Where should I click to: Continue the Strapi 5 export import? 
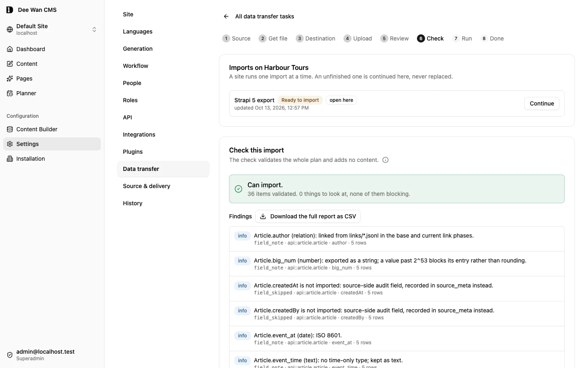(x=542, y=103)
